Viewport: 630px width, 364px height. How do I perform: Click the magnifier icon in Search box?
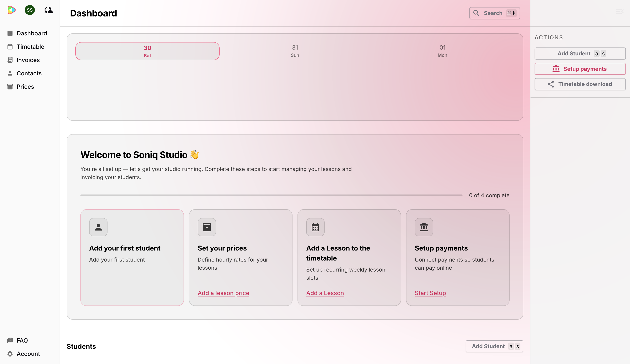tap(476, 13)
